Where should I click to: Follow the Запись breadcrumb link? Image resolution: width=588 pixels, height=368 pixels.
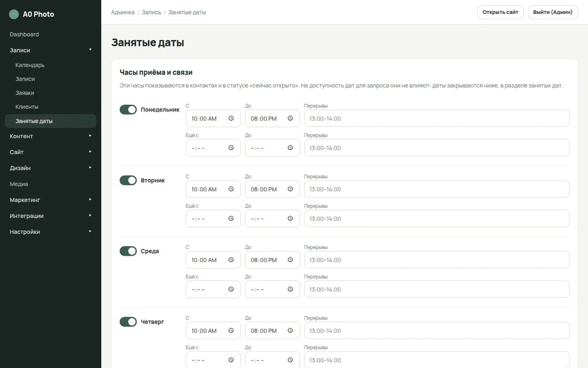point(151,13)
